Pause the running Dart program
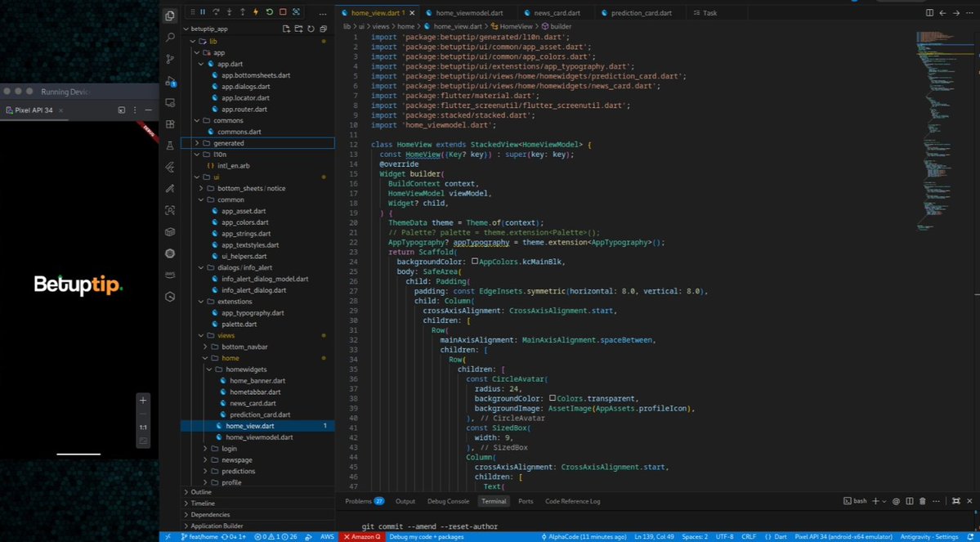Viewport: 980px width, 542px height. [203, 11]
